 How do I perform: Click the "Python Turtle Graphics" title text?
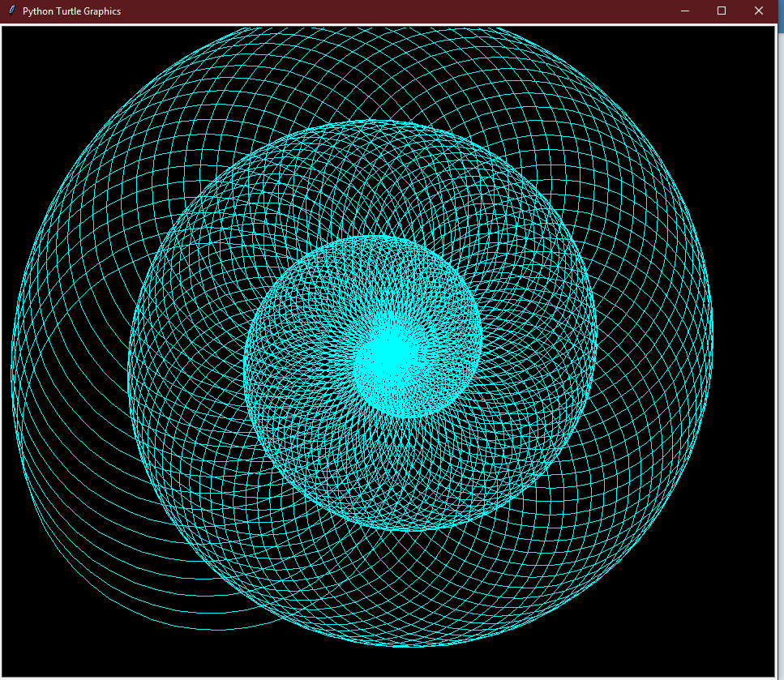(x=71, y=11)
